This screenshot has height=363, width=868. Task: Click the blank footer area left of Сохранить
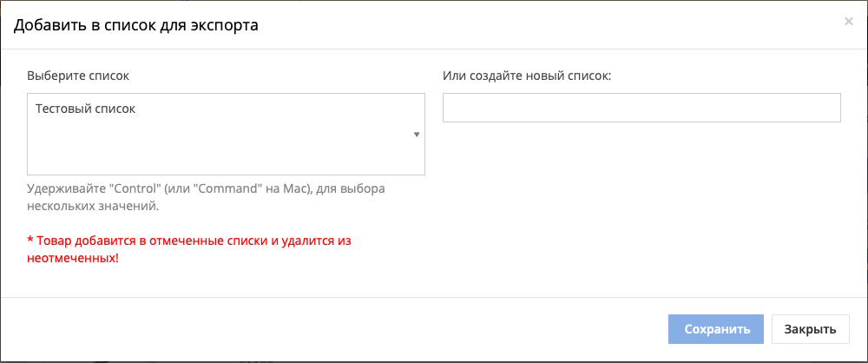click(x=347, y=329)
